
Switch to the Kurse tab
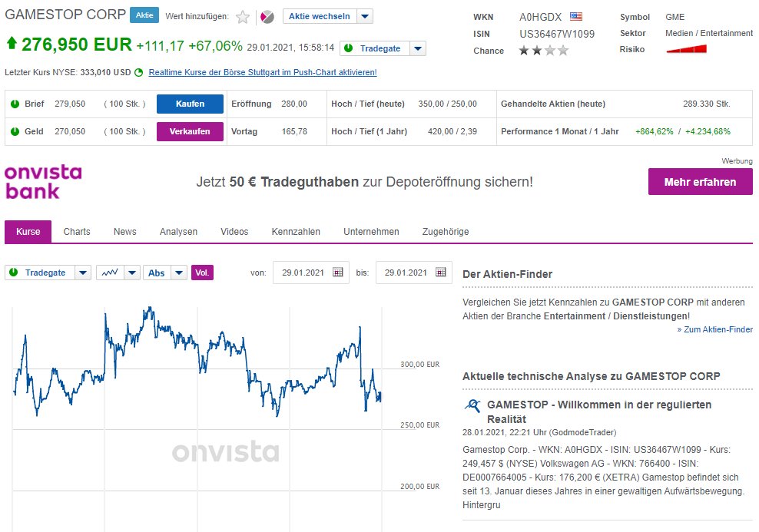pyautogui.click(x=28, y=232)
